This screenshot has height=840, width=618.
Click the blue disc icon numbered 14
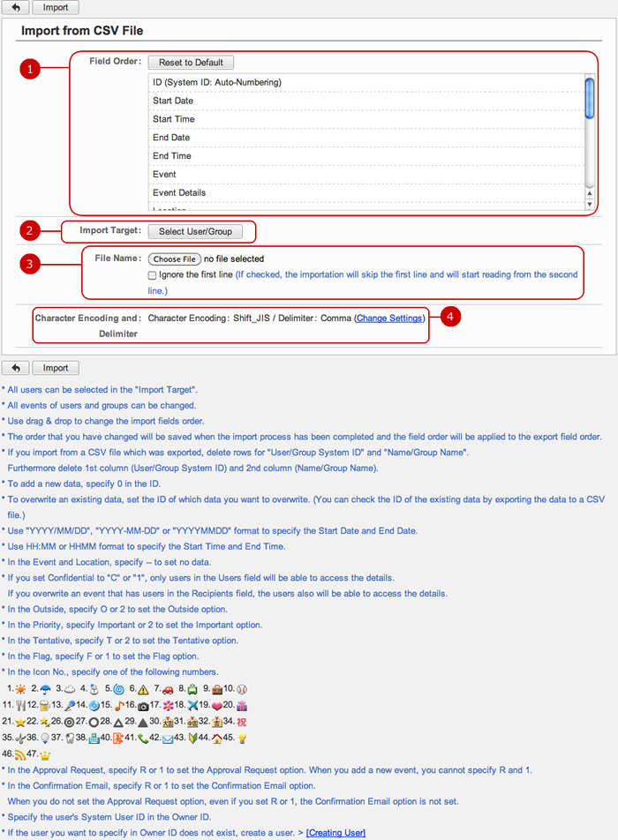94,706
